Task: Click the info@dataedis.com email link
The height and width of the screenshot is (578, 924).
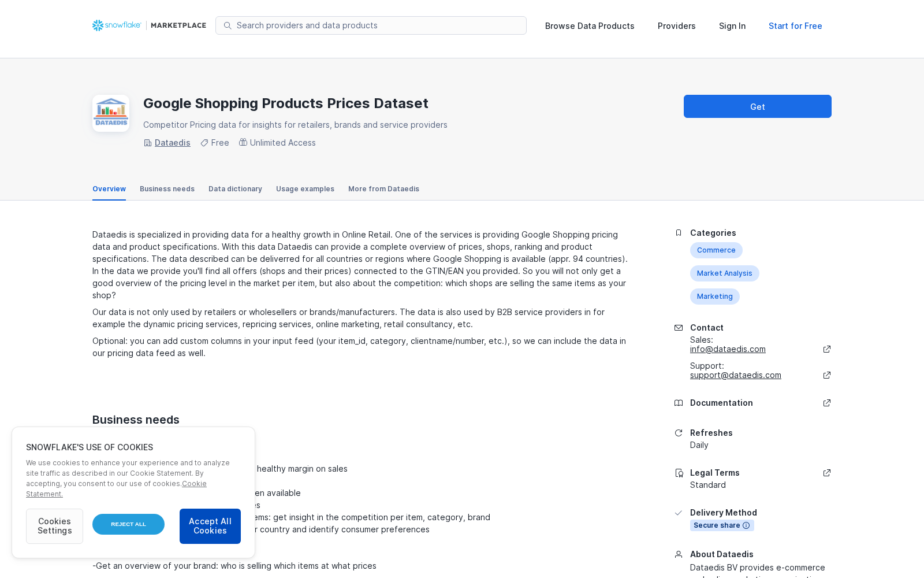Action: pyautogui.click(x=728, y=349)
